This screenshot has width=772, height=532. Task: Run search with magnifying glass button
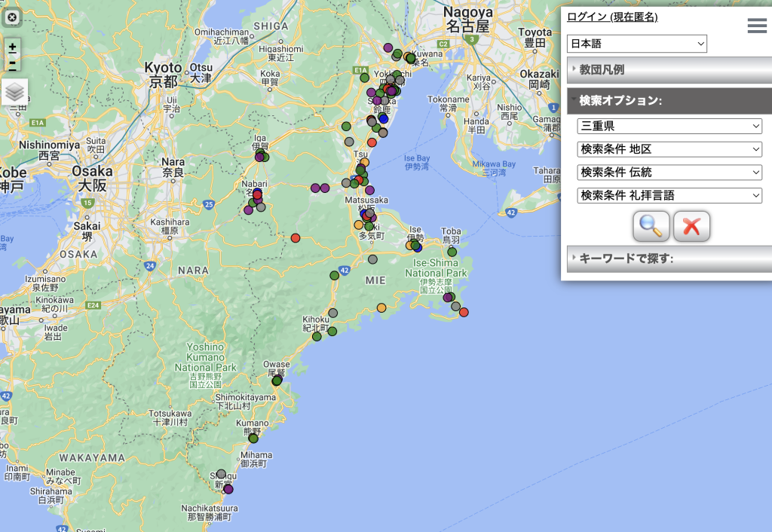tap(651, 226)
